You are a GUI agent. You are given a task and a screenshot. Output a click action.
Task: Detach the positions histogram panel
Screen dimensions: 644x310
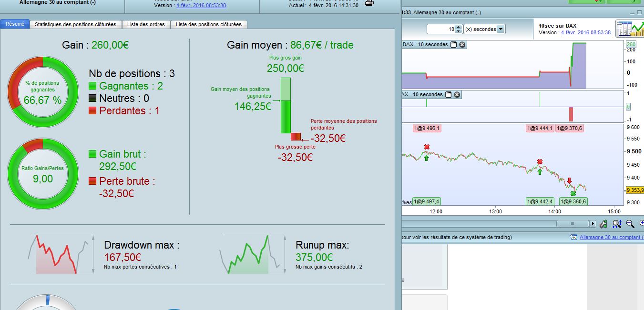(448, 95)
